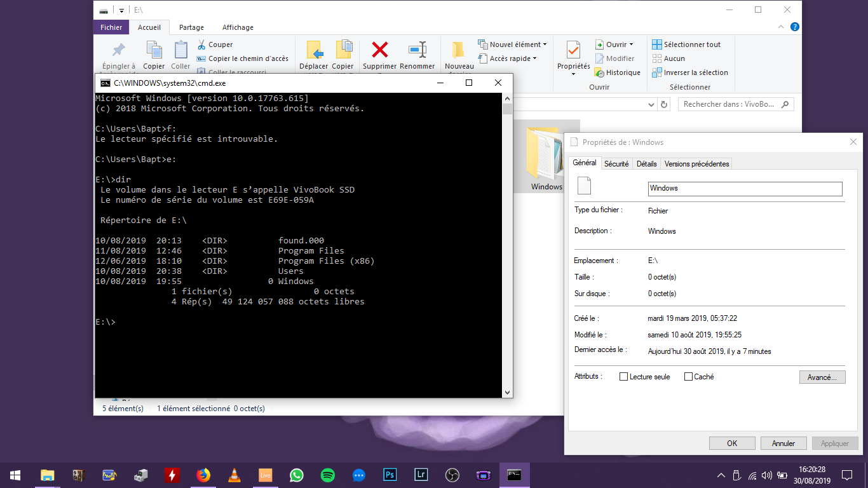Close the Propriétés de : Windows dialog

coord(853,142)
